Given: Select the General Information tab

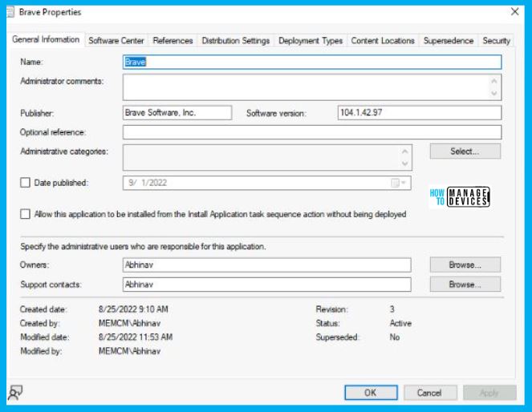Looking at the screenshot, I should 46,39.
